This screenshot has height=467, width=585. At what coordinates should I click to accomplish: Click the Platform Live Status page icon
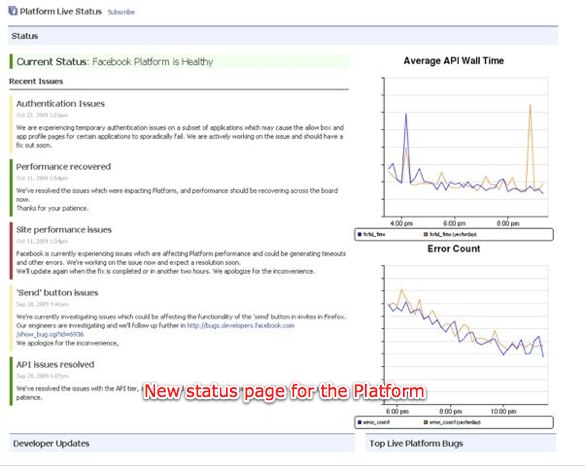point(13,11)
